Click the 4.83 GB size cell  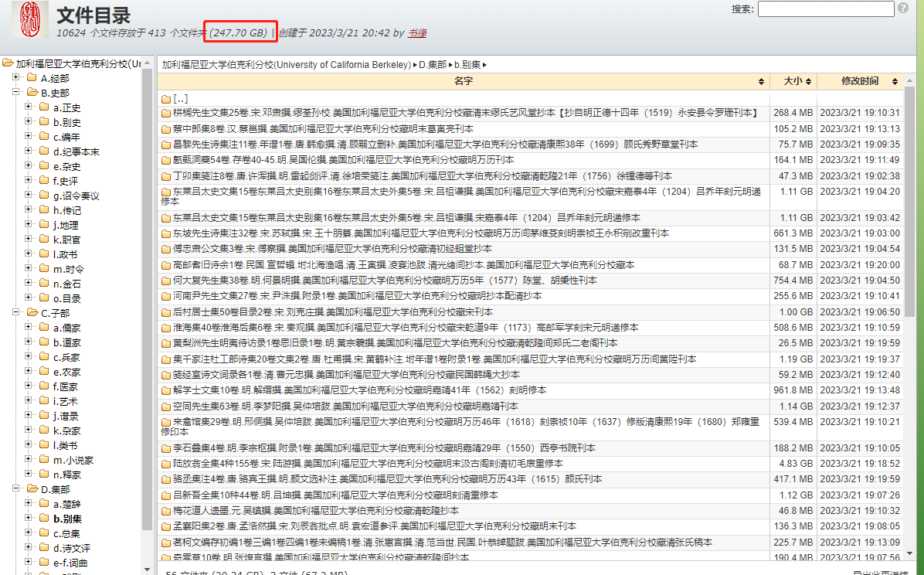[x=793, y=464]
